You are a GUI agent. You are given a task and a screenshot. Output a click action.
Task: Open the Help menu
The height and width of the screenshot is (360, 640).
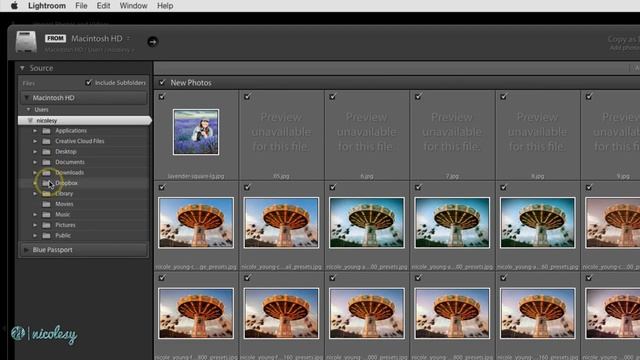(x=165, y=6)
